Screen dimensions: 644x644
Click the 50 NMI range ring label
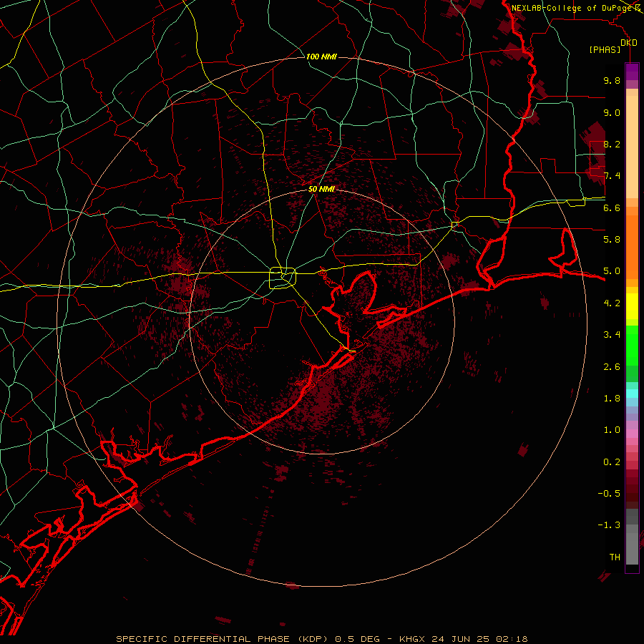click(321, 189)
